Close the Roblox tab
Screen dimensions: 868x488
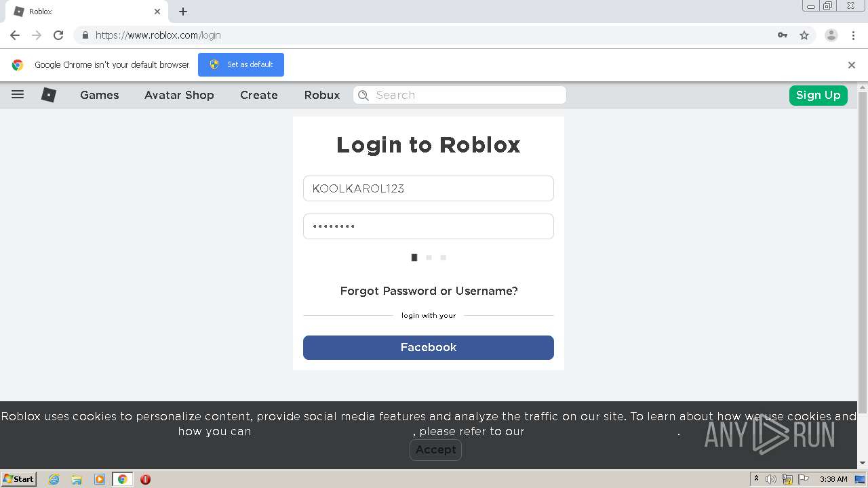pos(157,12)
